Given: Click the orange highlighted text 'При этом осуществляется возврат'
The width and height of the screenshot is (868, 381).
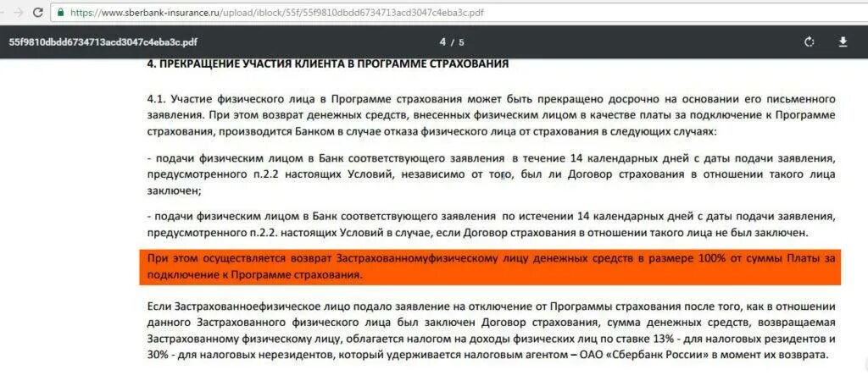Looking at the screenshot, I should (x=241, y=258).
